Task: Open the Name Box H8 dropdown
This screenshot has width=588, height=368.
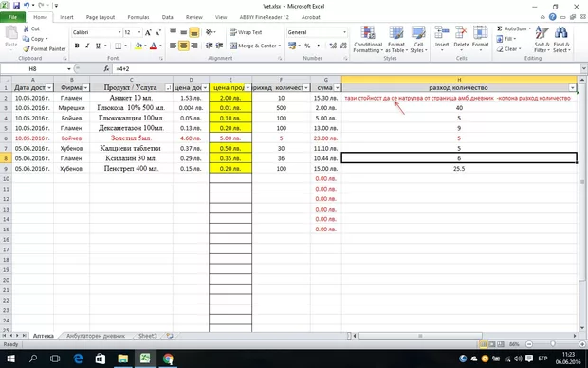Action: point(69,69)
